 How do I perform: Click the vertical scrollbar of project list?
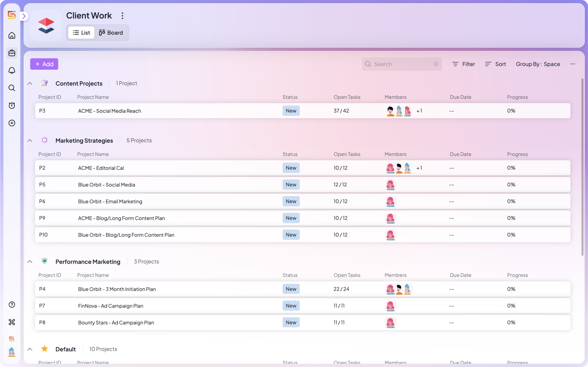(x=582, y=167)
